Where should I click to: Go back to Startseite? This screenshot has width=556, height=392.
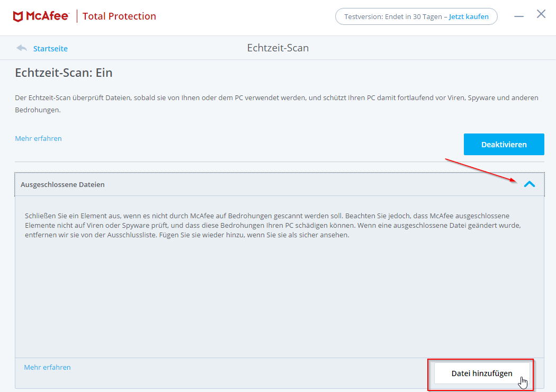(x=50, y=49)
